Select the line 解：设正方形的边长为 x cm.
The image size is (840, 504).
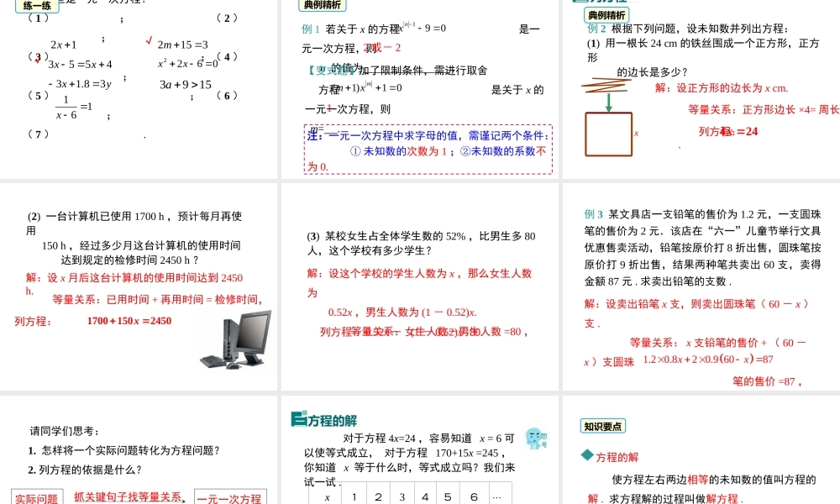722,88
